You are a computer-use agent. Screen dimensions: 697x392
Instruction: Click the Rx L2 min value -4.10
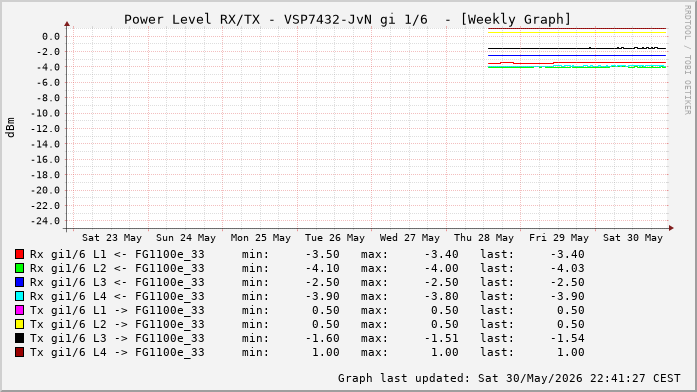tap(323, 268)
